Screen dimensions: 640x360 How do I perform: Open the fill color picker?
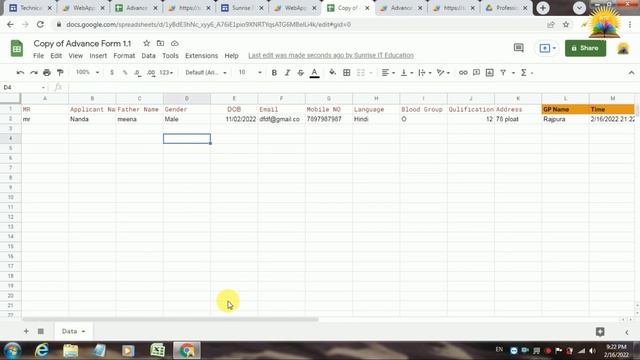pyautogui.click(x=333, y=73)
